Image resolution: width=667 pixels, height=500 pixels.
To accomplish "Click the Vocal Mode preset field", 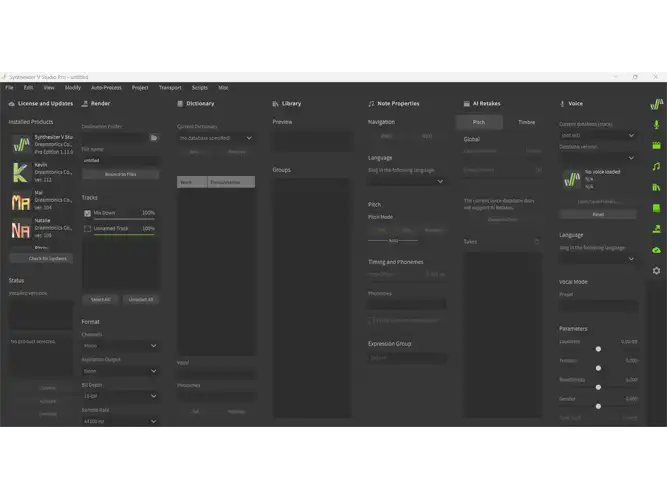I will [x=598, y=306].
